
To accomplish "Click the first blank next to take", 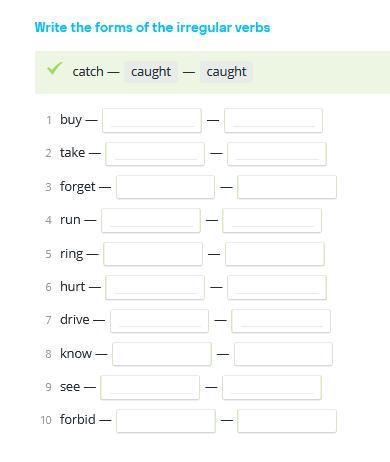I will click(155, 154).
